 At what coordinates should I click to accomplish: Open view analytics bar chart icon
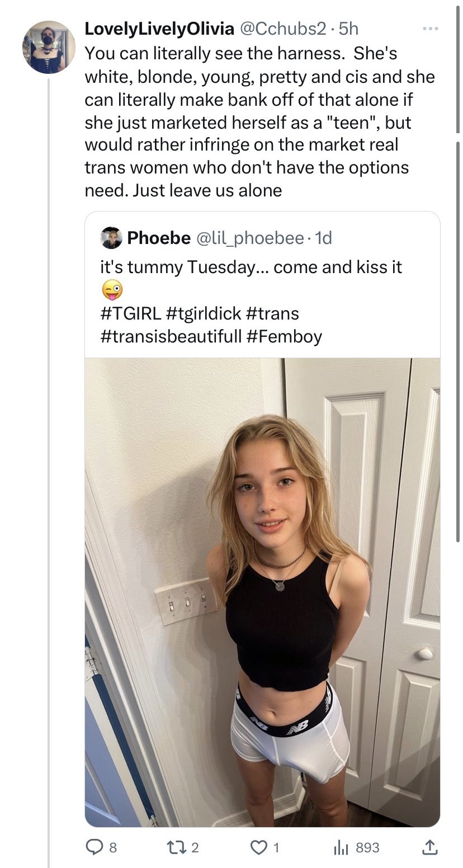[x=341, y=847]
